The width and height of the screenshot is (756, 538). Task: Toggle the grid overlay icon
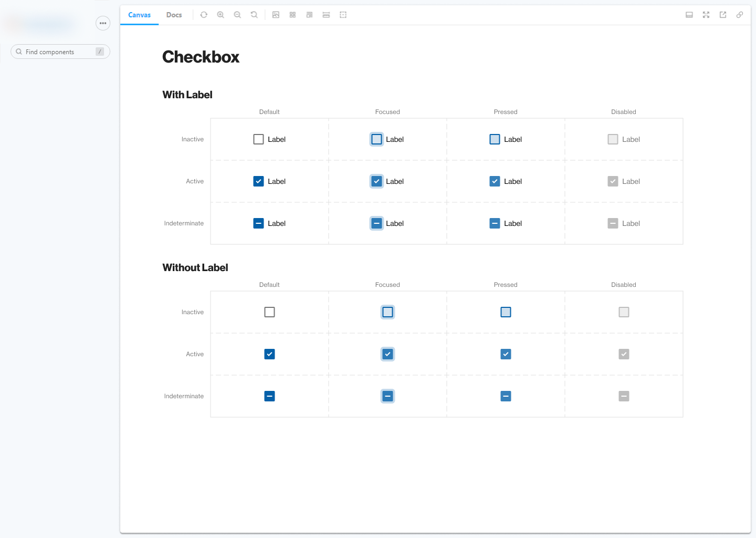pyautogui.click(x=292, y=15)
